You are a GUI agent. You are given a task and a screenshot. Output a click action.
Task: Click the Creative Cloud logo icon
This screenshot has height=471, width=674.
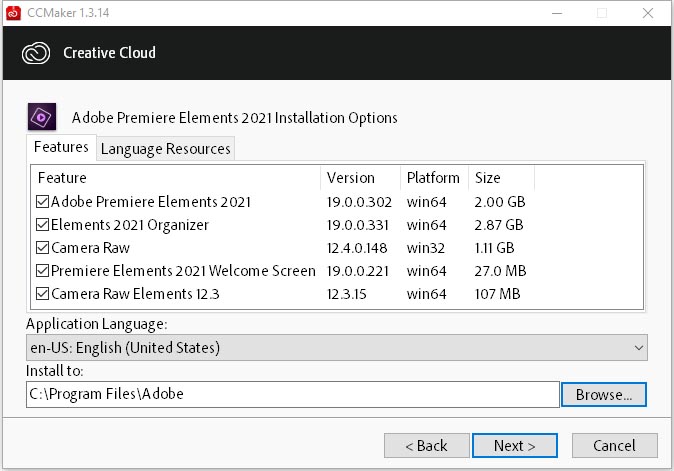point(36,53)
